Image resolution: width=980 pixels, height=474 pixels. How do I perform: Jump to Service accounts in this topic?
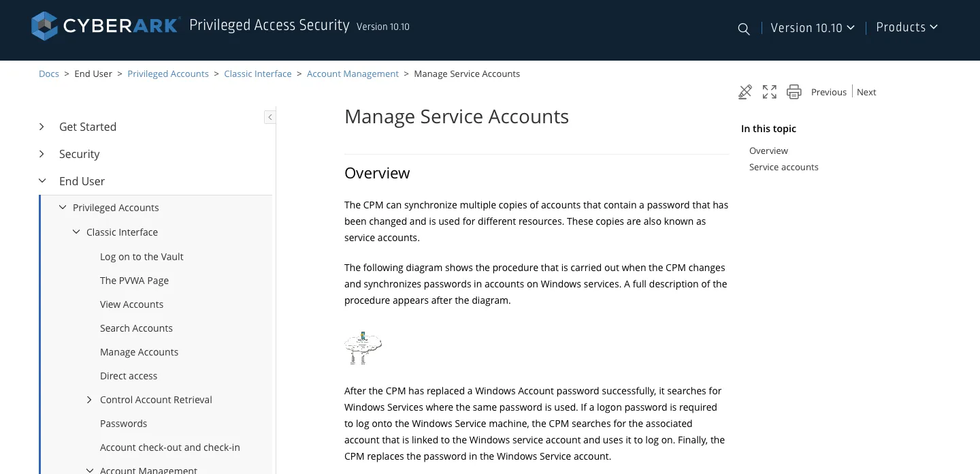point(784,167)
